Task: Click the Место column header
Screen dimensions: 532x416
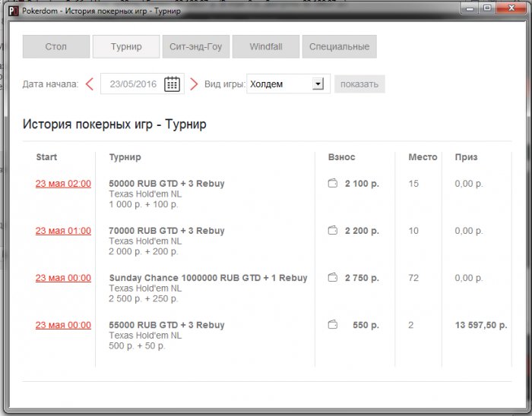Action: pyautogui.click(x=423, y=157)
